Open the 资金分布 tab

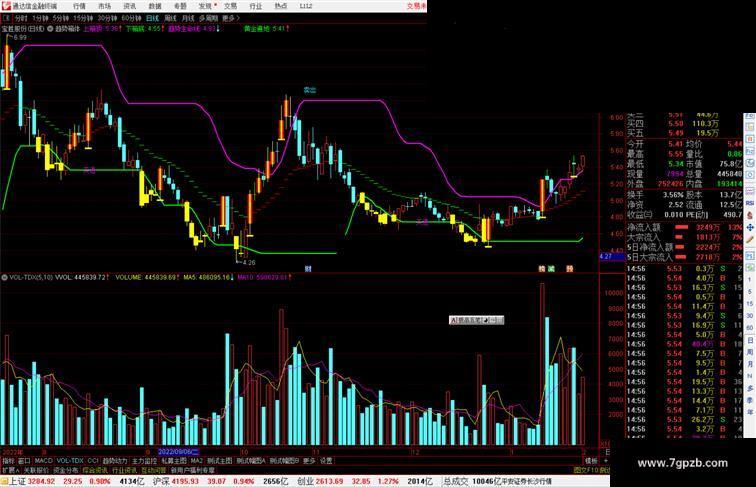tap(66, 470)
